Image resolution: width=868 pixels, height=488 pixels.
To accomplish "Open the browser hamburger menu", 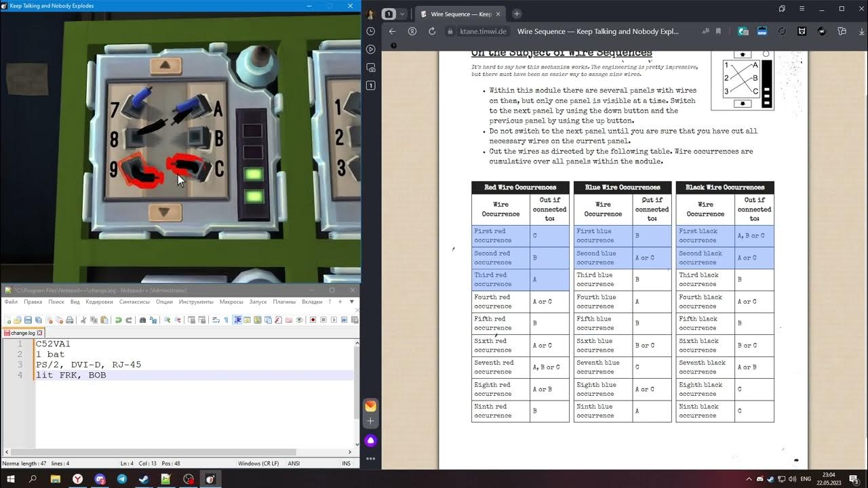I will (x=802, y=9).
